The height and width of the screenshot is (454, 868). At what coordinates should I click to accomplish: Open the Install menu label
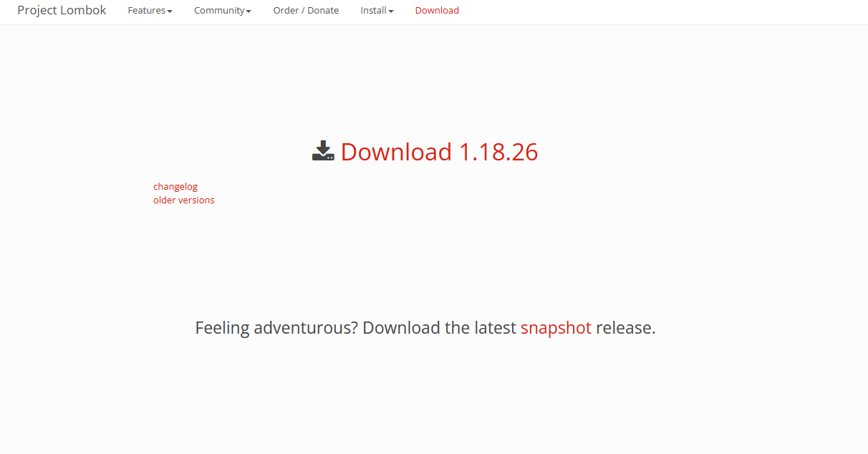(x=374, y=11)
